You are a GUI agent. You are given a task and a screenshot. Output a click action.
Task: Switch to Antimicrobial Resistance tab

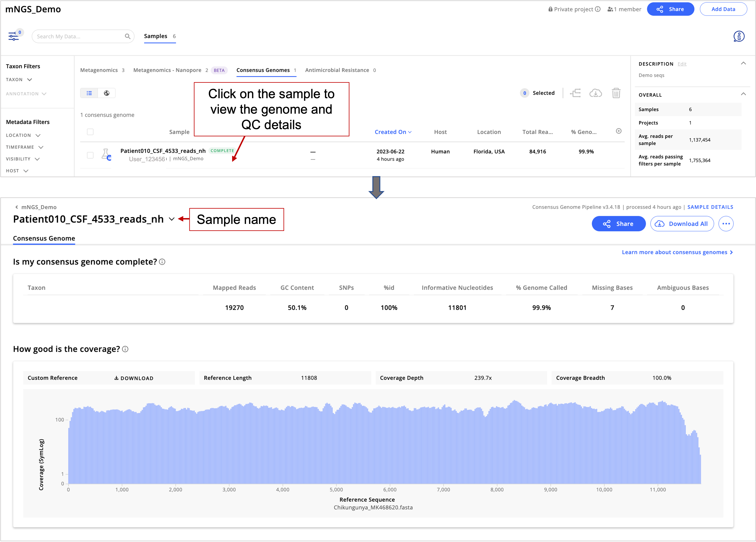pos(340,70)
